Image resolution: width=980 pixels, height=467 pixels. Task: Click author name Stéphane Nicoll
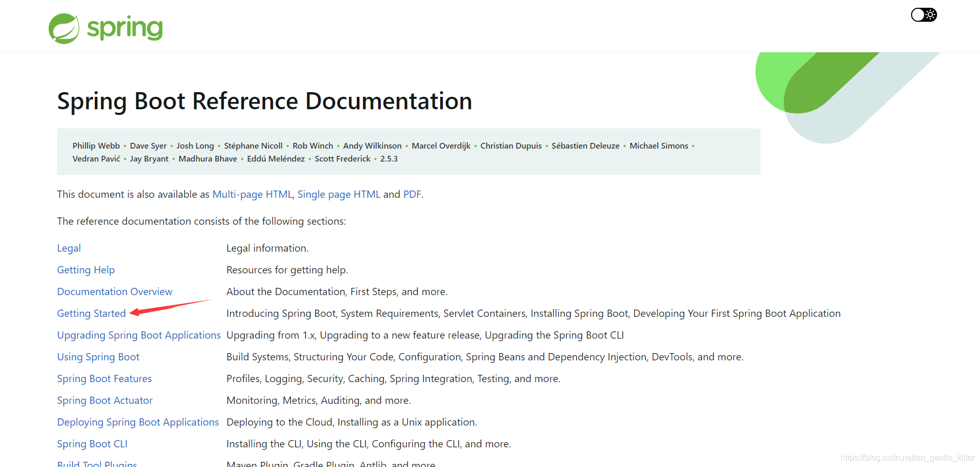pos(253,146)
